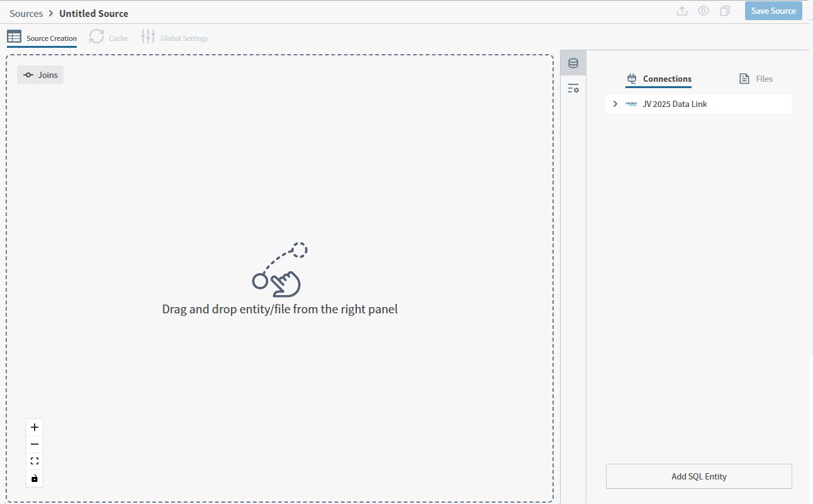The image size is (813, 504).
Task: Zoom out on the canvas with the minus icon
Action: (35, 444)
